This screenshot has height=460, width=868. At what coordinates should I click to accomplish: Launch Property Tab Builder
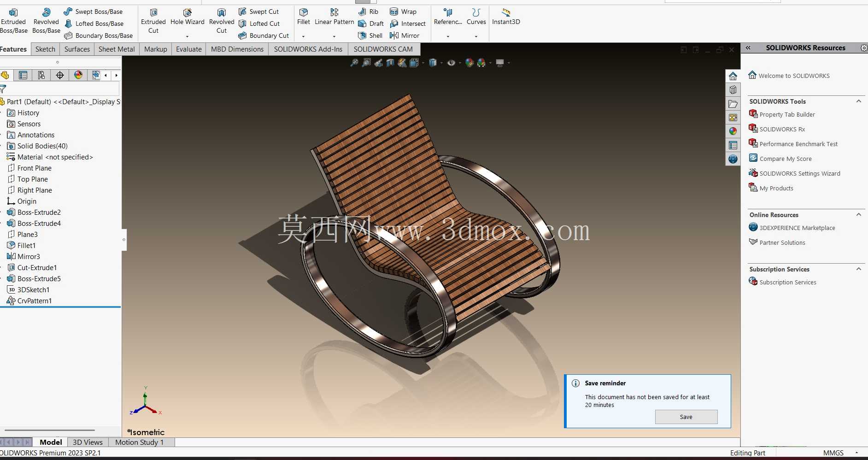pyautogui.click(x=782, y=114)
